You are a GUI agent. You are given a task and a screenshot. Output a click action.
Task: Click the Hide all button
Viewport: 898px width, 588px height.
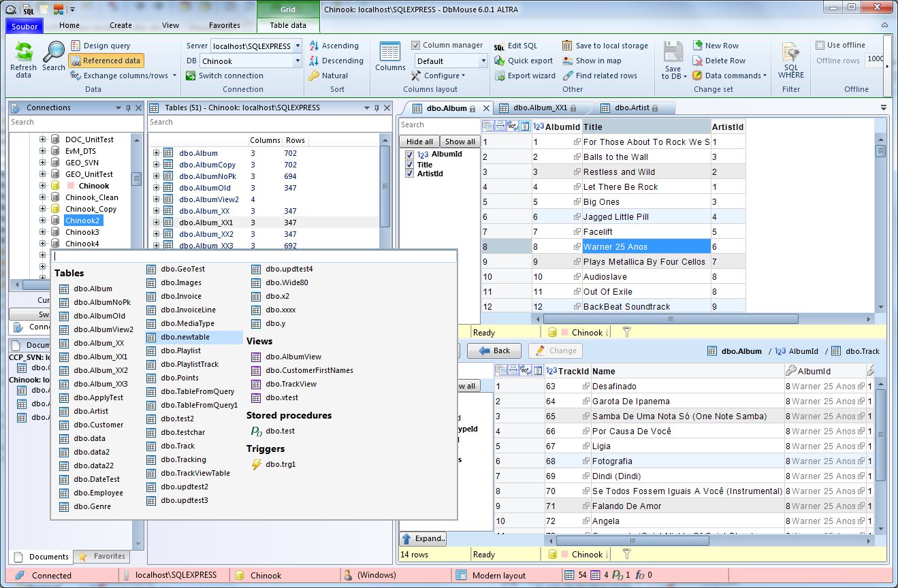[x=419, y=142]
